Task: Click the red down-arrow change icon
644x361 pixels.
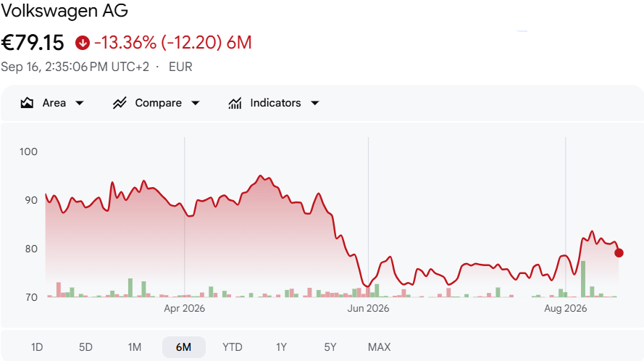Action: (82, 42)
